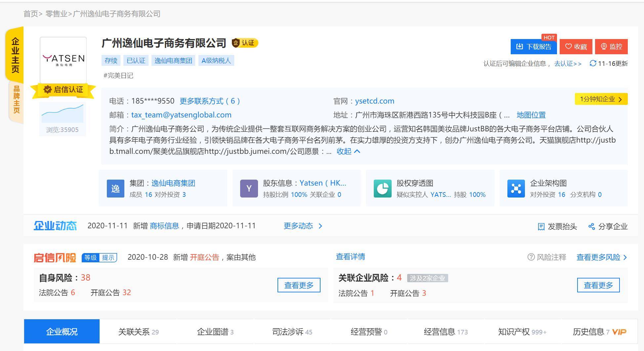Follow the 去认证>> link
The image size is (644, 351).
568,64
